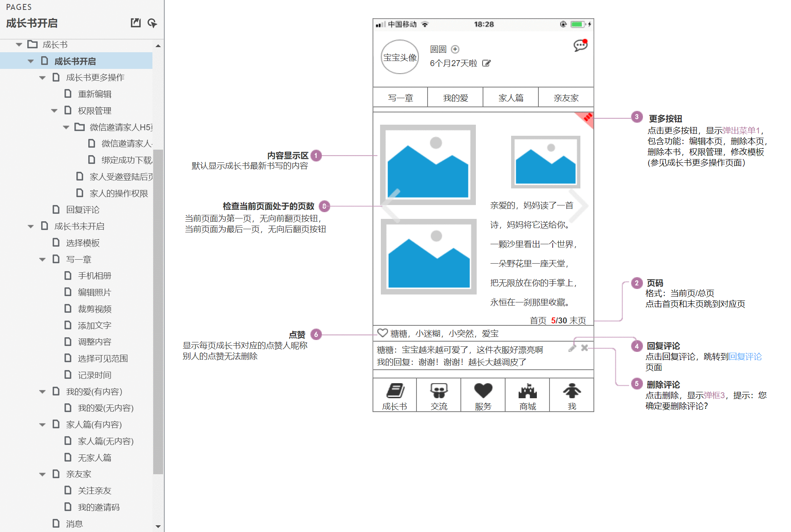Tap the 成长书 book icon in bottom bar
This screenshot has height=532, width=791.
click(395, 391)
